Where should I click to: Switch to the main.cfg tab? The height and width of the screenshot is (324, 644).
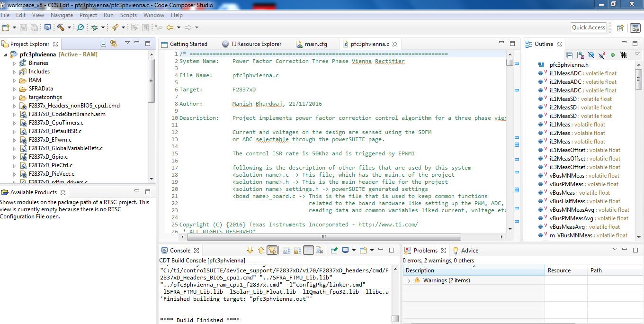coord(311,44)
